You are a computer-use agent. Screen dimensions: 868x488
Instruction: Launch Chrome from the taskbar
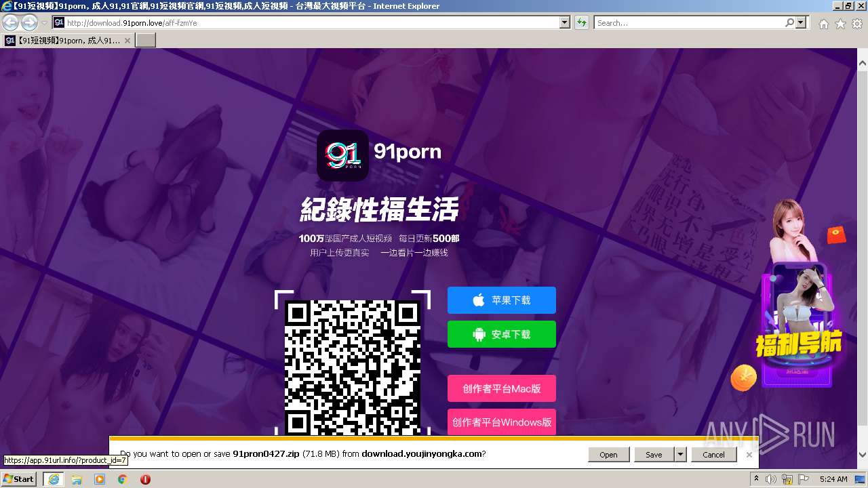pyautogui.click(x=123, y=479)
